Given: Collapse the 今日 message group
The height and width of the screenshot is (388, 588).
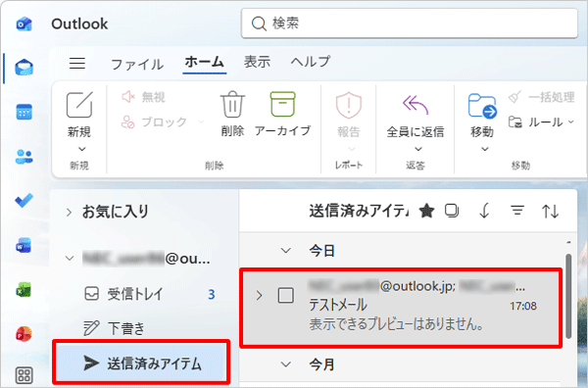Looking at the screenshot, I should (x=286, y=251).
